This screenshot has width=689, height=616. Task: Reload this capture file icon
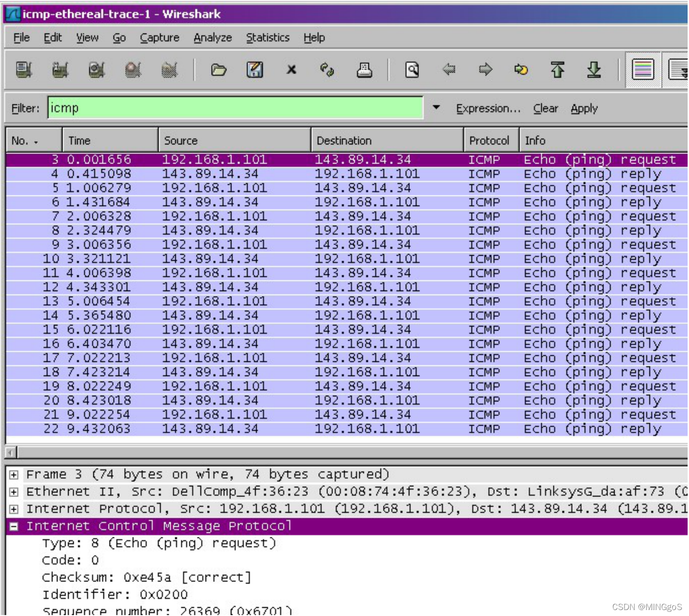point(327,70)
